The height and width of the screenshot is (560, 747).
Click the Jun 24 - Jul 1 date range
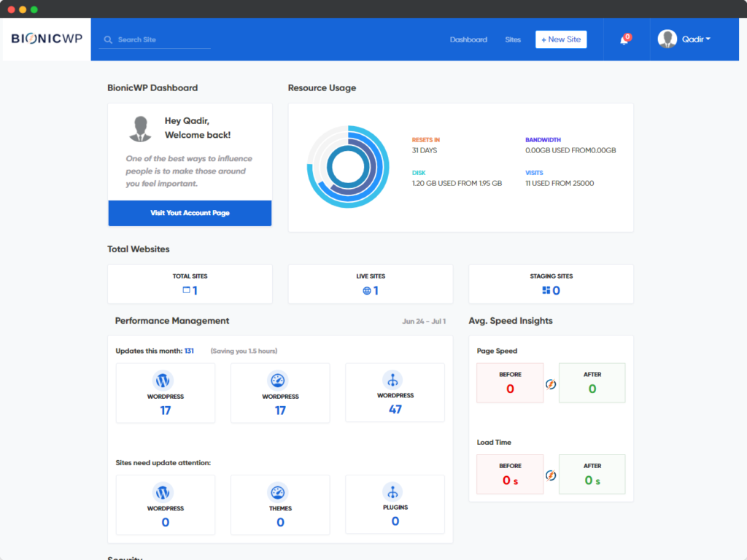[x=424, y=322]
